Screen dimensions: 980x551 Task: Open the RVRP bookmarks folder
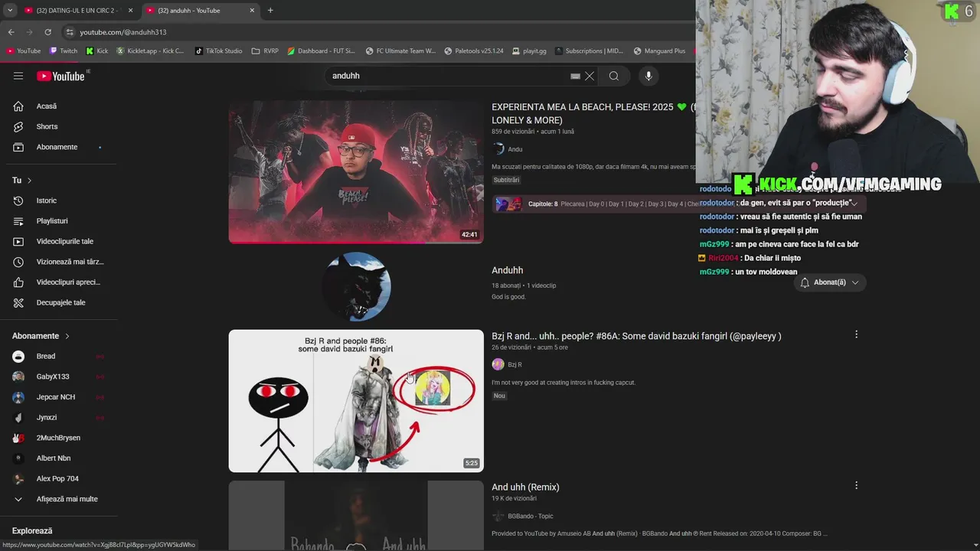(265, 51)
